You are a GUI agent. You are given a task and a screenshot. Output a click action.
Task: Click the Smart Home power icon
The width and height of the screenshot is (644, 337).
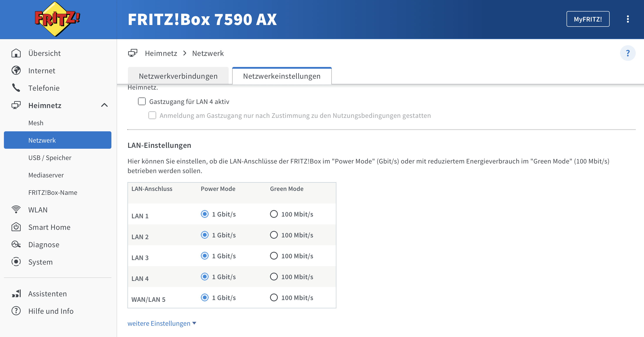coord(16,227)
